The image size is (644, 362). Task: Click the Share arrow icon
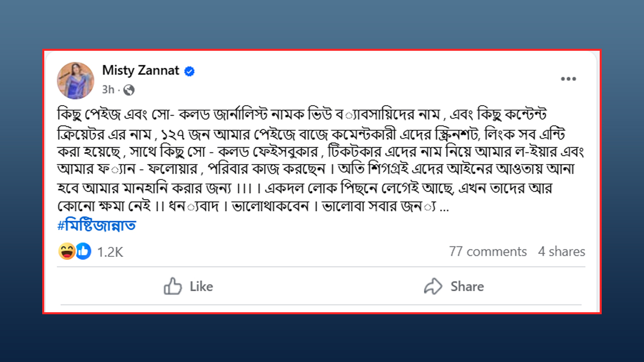tap(433, 287)
